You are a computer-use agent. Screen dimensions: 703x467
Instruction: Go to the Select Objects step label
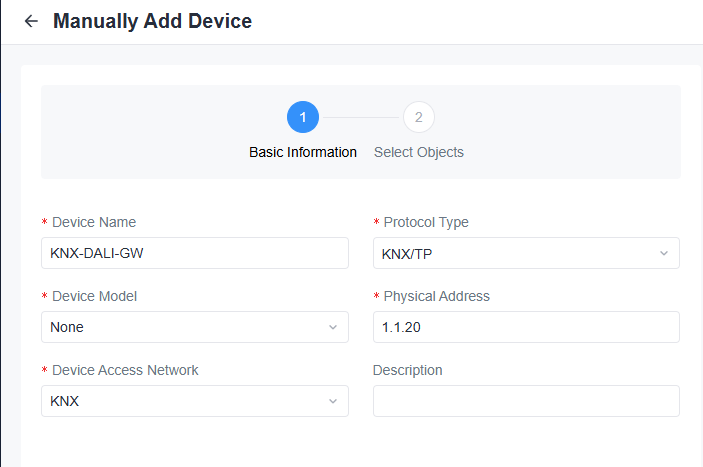tap(418, 153)
